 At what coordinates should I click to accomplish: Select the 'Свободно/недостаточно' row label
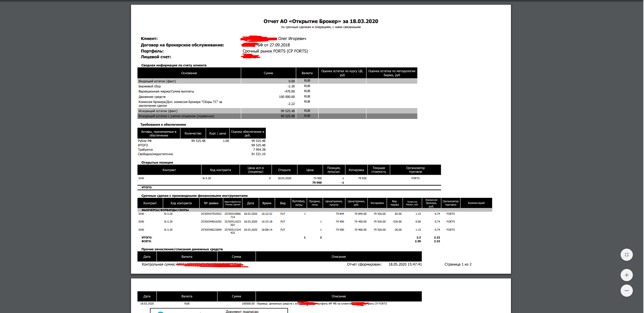pos(155,154)
